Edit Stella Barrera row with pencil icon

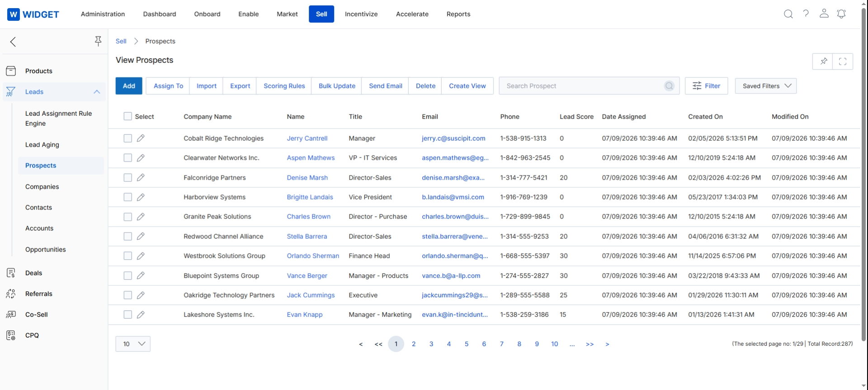pos(141,236)
